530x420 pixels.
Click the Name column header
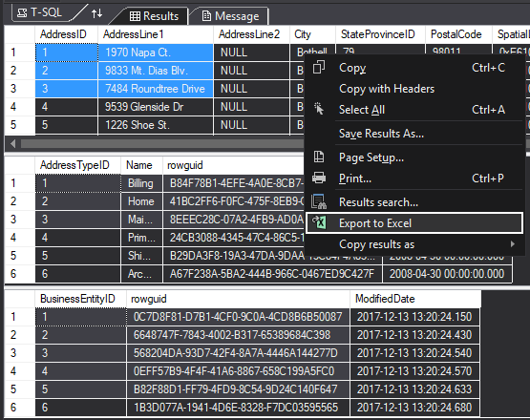pos(141,165)
